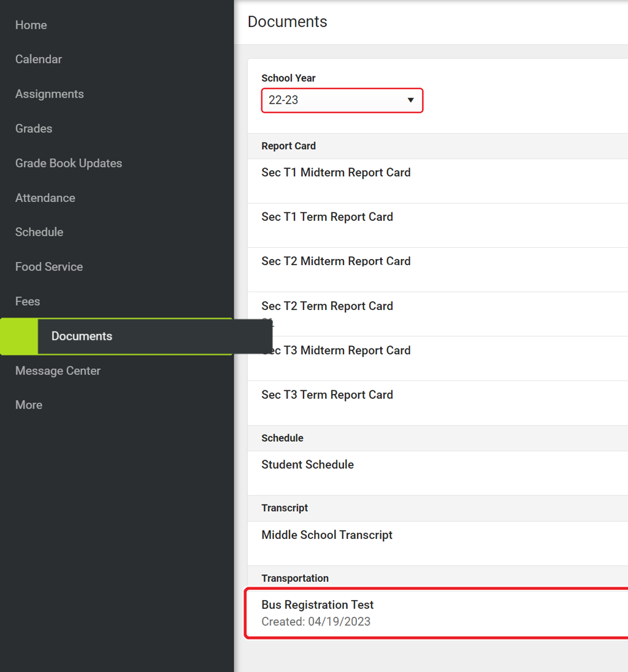Open the Schedule sidebar item
The width and height of the screenshot is (628, 672).
point(39,232)
